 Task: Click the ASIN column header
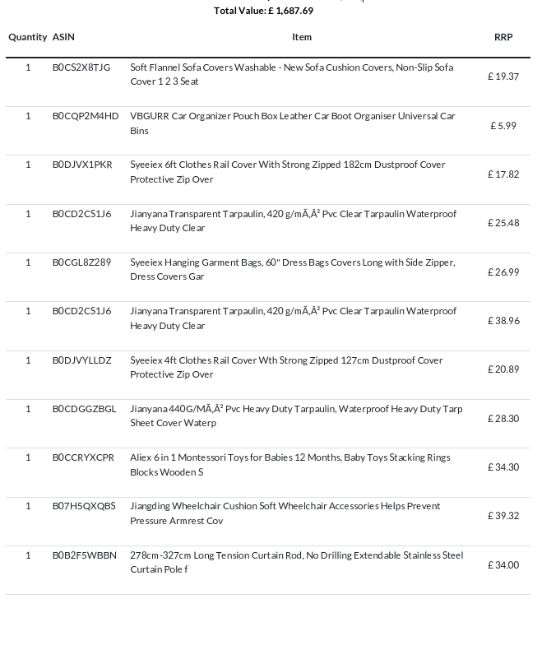click(63, 37)
